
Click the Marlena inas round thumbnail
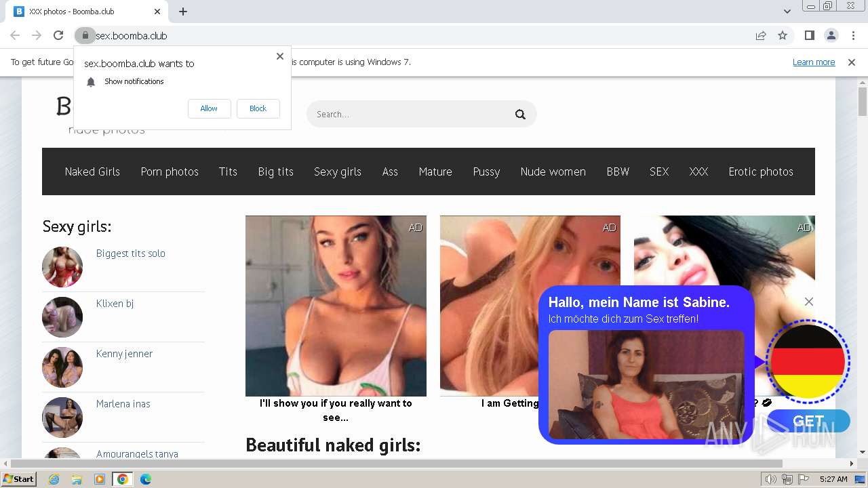pos(62,417)
